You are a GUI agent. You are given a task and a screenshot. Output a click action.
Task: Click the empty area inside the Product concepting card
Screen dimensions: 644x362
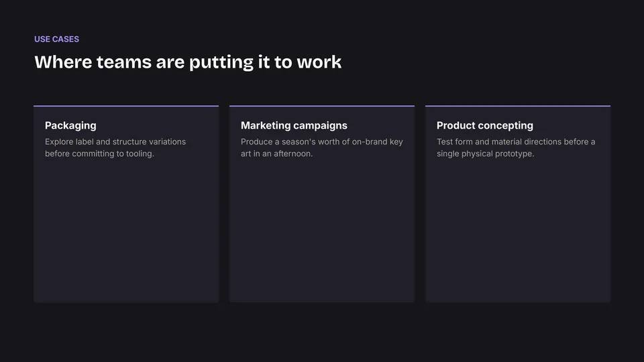point(518,230)
